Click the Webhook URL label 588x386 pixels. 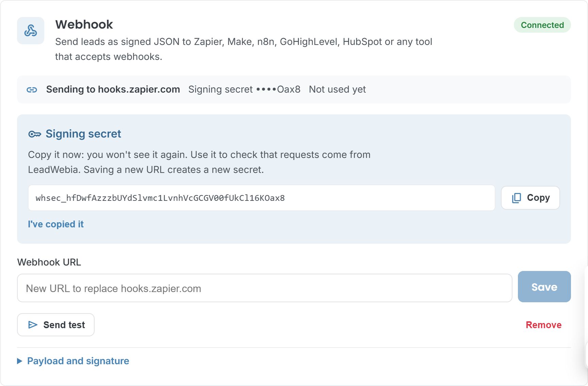49,262
